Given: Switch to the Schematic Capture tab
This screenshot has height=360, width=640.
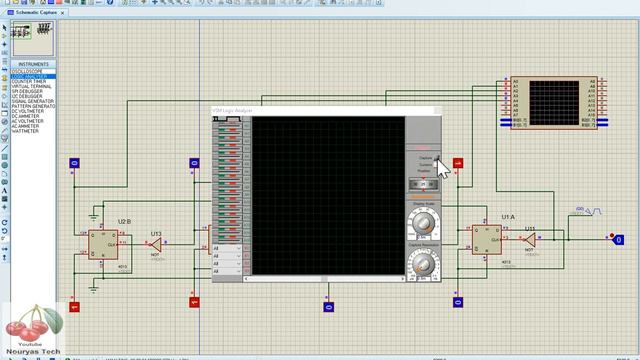Looking at the screenshot, I should tap(36, 13).
